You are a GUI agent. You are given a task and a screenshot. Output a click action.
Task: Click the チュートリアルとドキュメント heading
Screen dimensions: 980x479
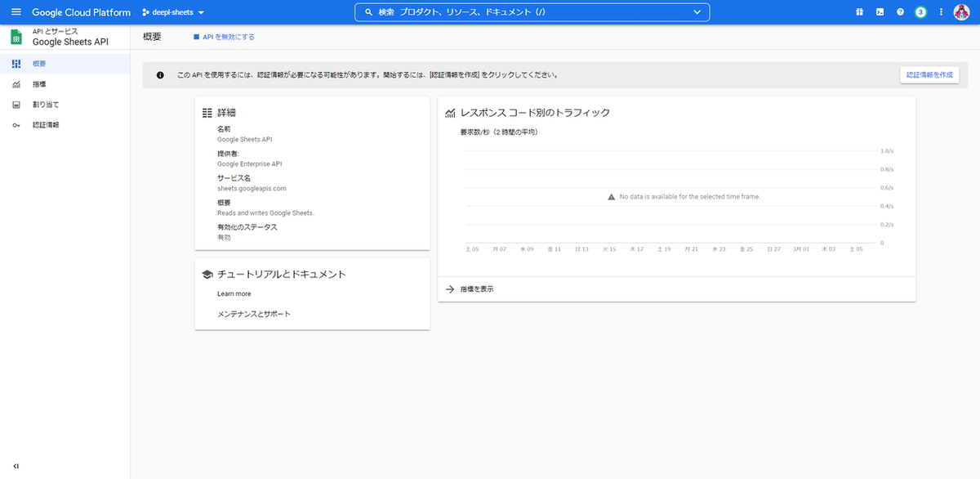(282, 275)
